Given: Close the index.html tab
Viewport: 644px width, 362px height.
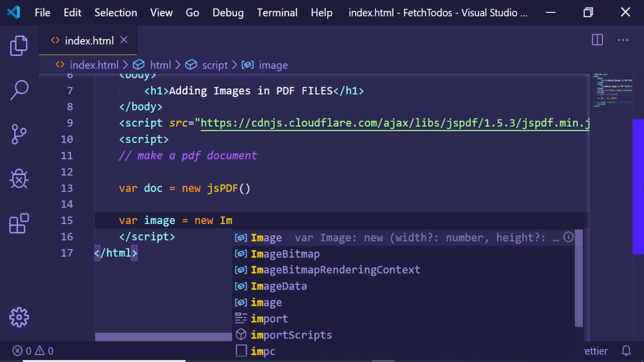Looking at the screenshot, I should tap(124, 40).
